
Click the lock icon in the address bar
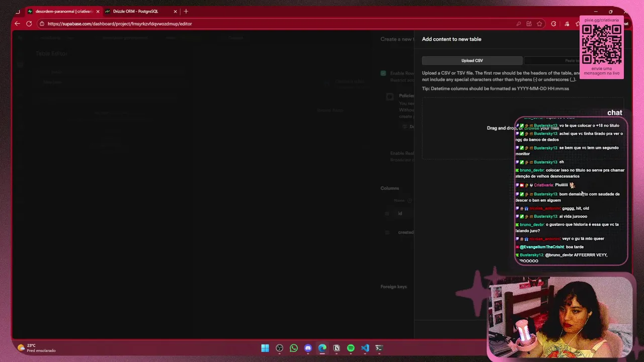[x=42, y=24]
